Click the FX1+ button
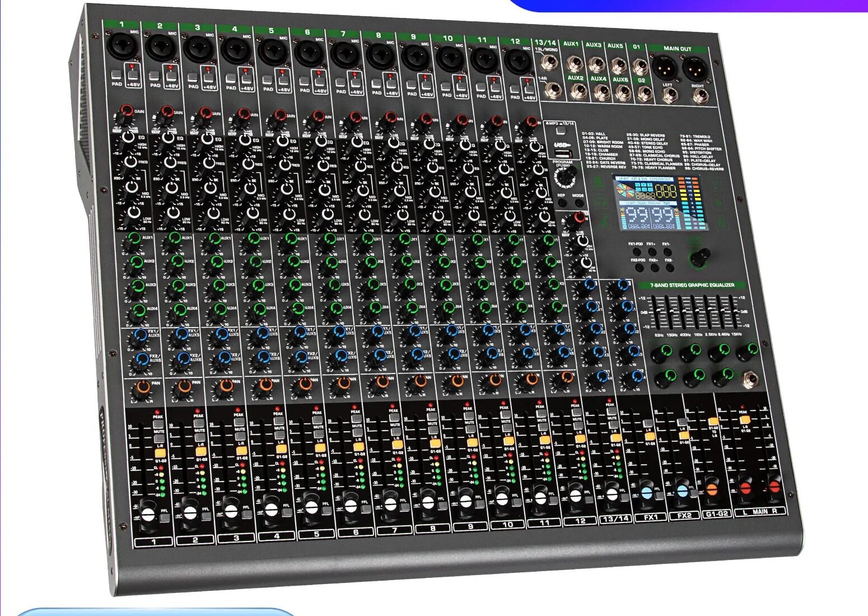Viewport: 868px width, 616px height. tap(652, 251)
